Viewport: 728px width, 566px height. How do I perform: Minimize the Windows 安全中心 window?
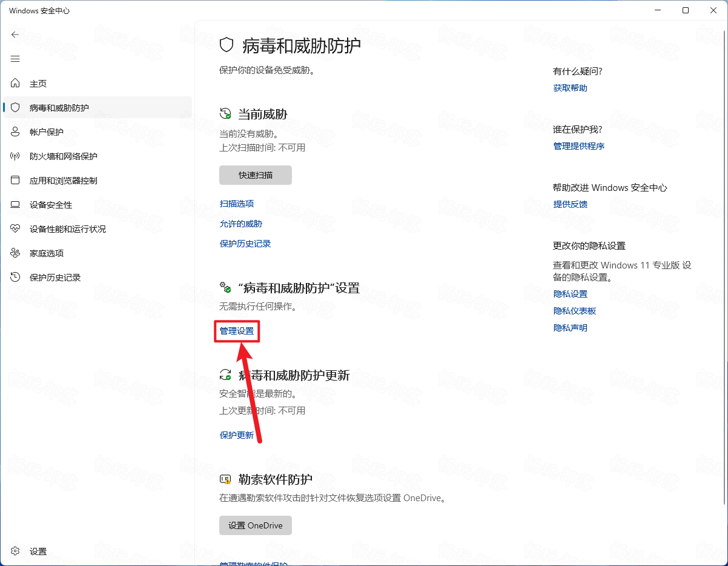(x=658, y=10)
